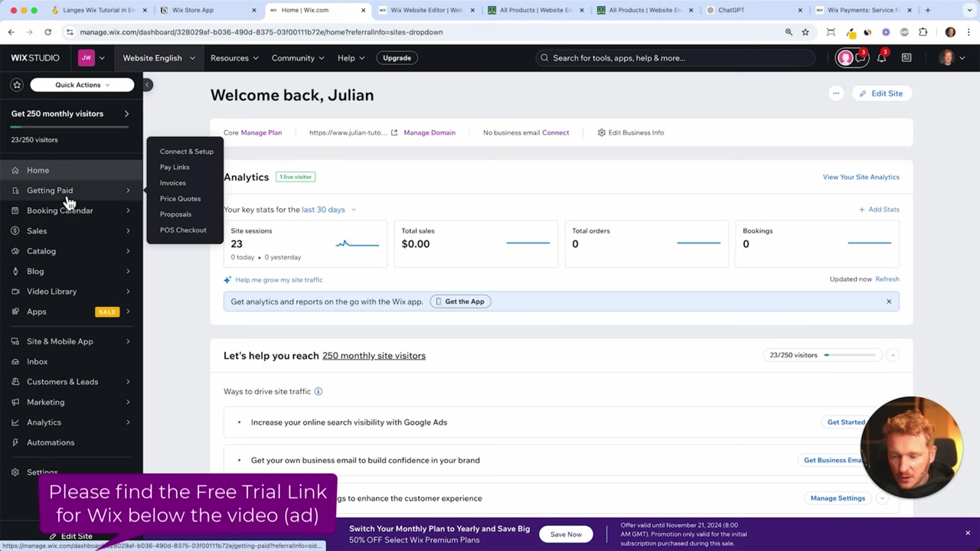Change the last 30 days date range
The height and width of the screenshot is (551, 980).
(328, 210)
